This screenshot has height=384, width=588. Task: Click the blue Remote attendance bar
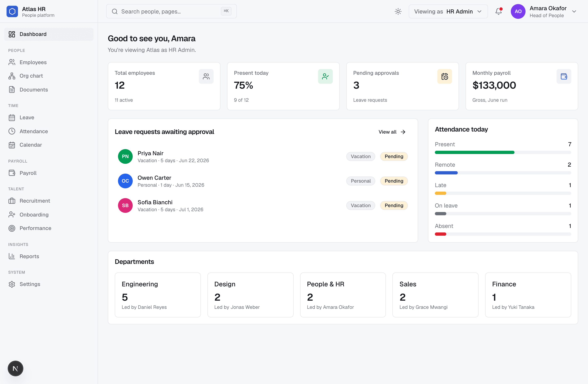pos(446,173)
